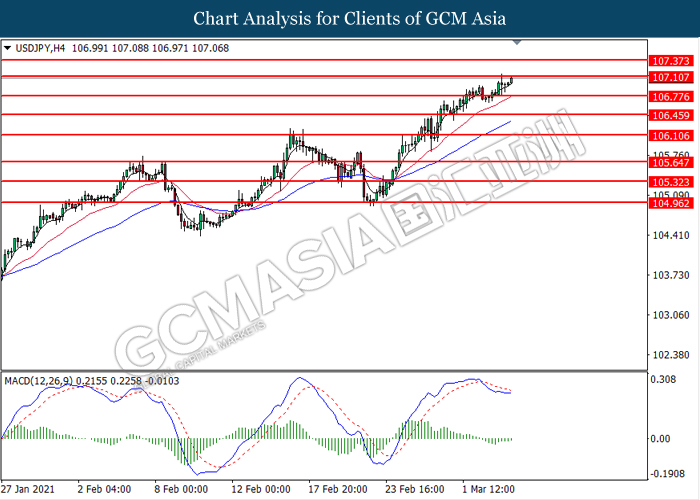Click the USDJPY,H4 symbol dropdown triangle

pyautogui.click(x=8, y=47)
